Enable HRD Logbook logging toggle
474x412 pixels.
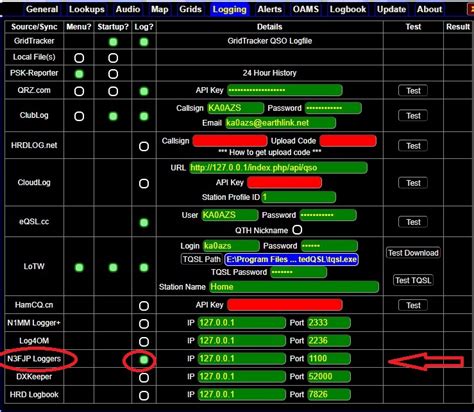[x=144, y=395]
